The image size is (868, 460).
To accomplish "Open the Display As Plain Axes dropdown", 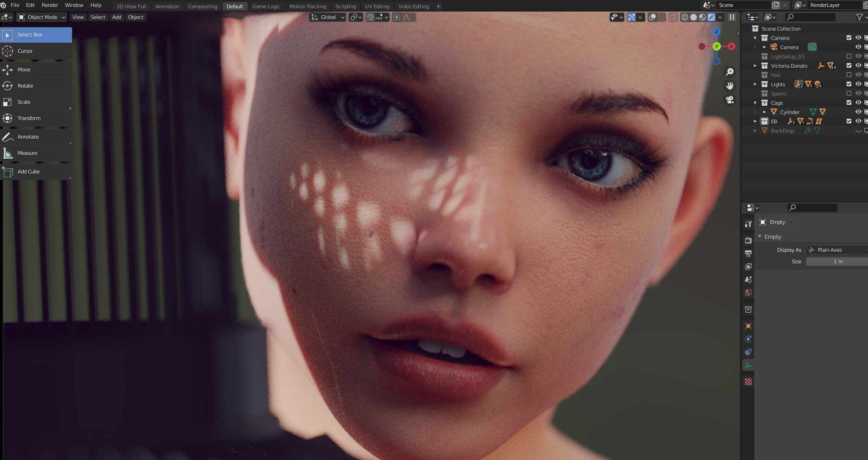I will (837, 250).
